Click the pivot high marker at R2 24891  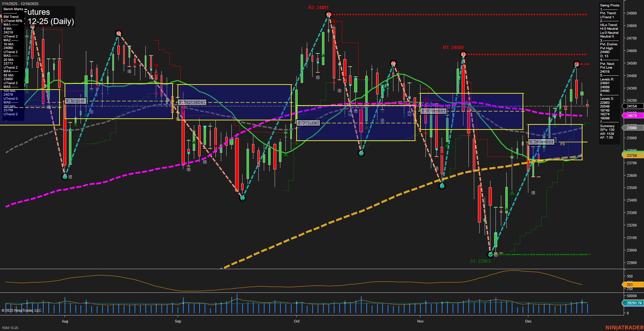tap(328, 14)
